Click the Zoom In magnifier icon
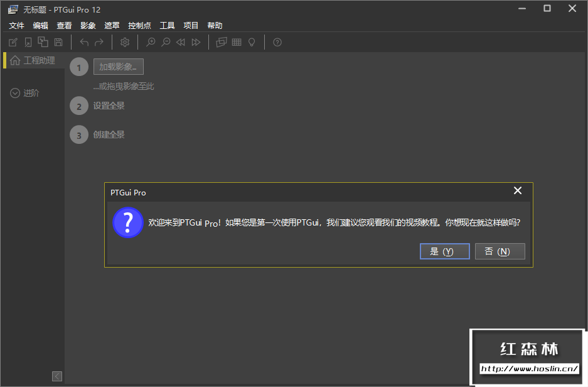The width and height of the screenshot is (588, 387). pos(151,42)
